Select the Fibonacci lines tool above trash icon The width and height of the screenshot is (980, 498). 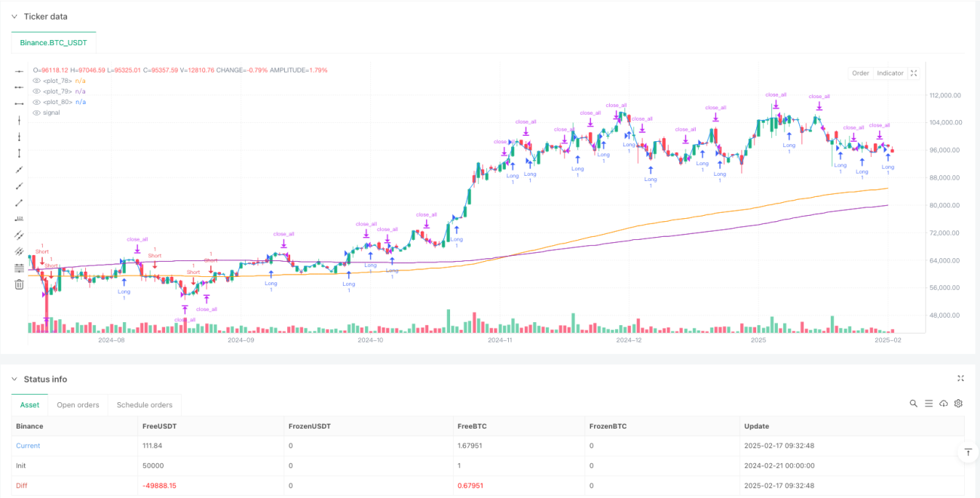(19, 268)
